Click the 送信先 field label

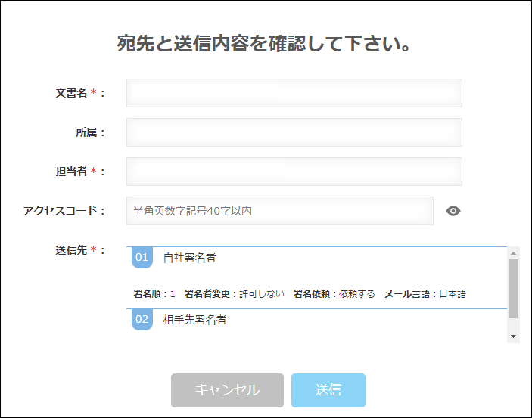72,250
